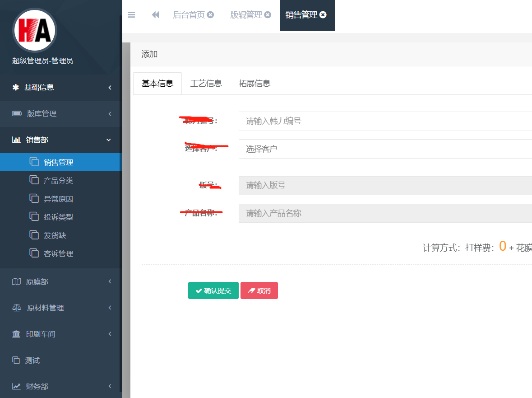
Task: Click the 财务部 chart icon
Action: [17, 387]
